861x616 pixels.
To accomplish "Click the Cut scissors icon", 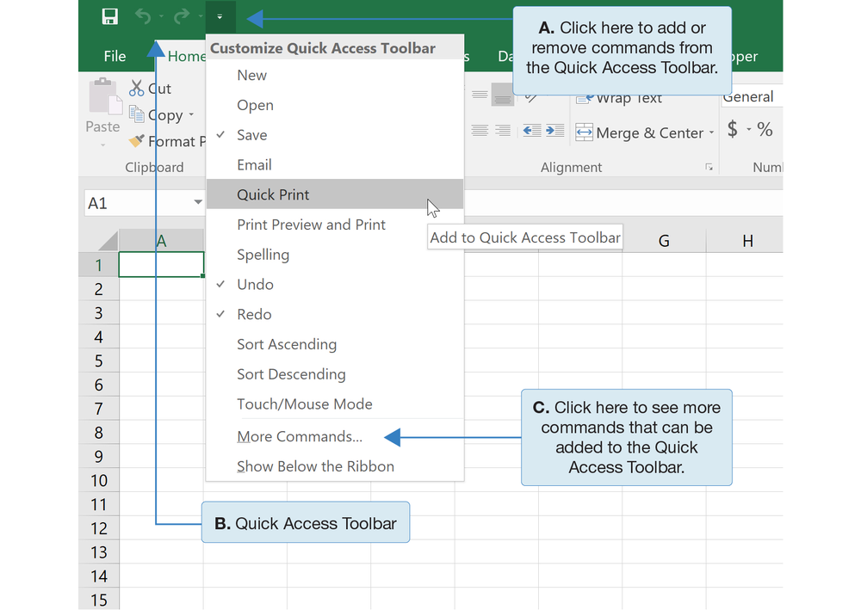I will coord(136,88).
